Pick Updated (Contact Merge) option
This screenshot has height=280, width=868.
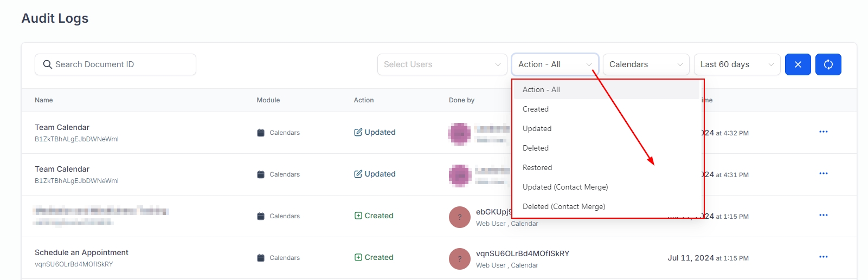pyautogui.click(x=565, y=187)
